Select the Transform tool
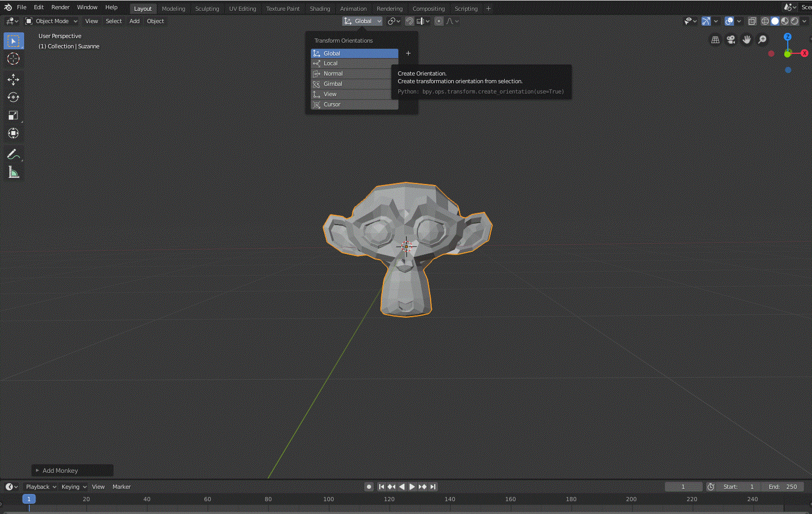This screenshot has width=812, height=514. [x=13, y=133]
